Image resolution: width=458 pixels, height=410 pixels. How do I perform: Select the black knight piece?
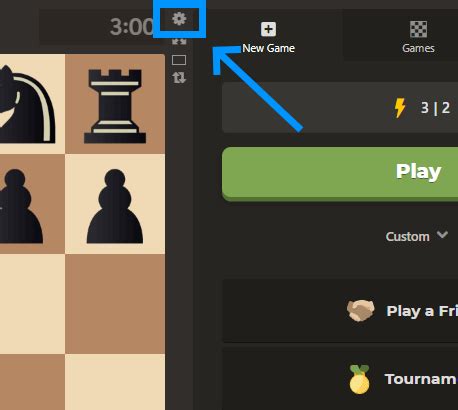click(x=27, y=104)
